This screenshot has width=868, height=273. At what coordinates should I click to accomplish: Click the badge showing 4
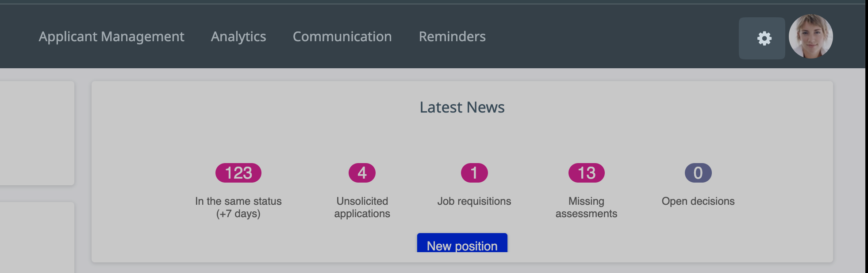pos(362,173)
